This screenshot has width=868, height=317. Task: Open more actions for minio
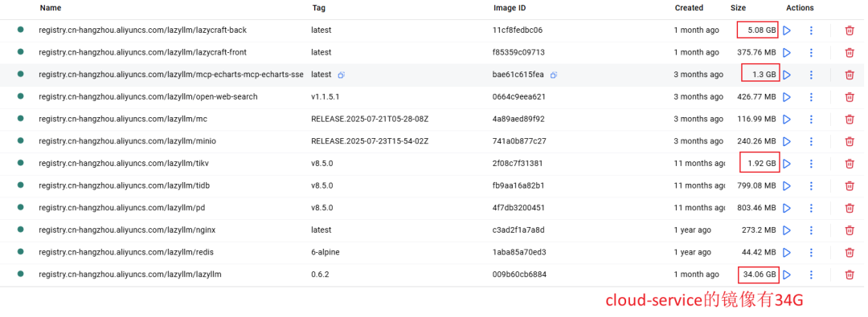click(811, 141)
